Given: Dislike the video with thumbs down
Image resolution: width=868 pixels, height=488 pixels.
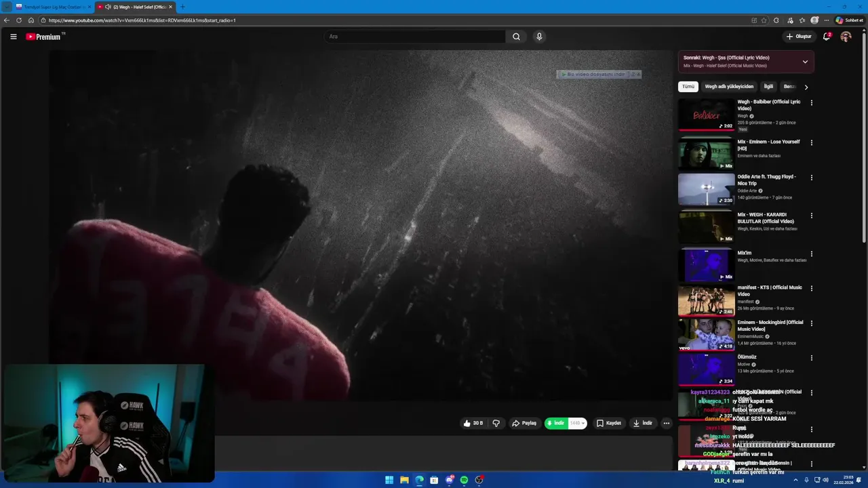Looking at the screenshot, I should [496, 423].
